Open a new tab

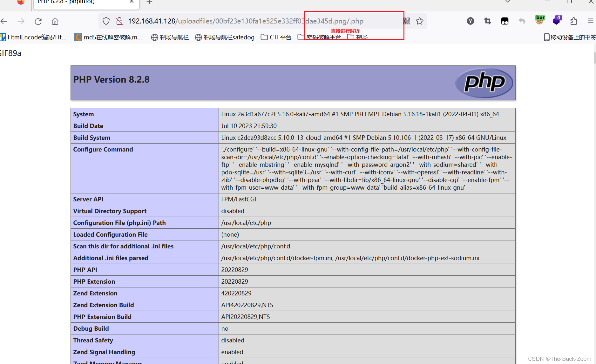pos(149,2)
